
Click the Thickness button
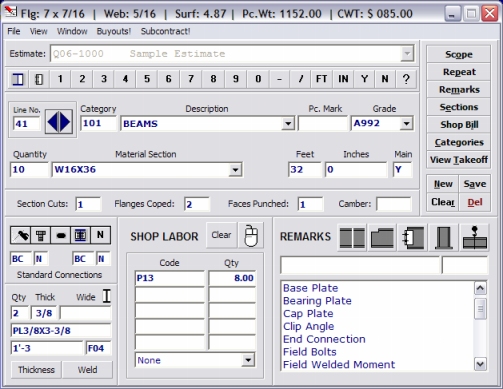(36, 370)
